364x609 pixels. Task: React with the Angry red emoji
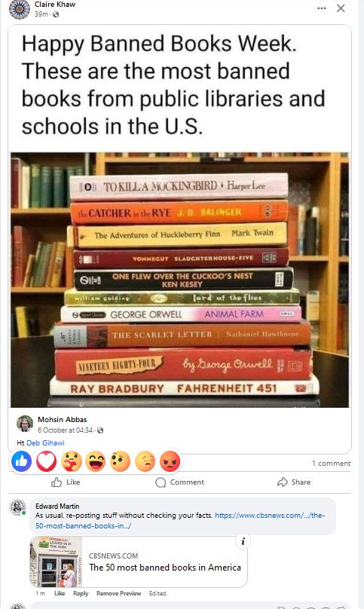170,461
